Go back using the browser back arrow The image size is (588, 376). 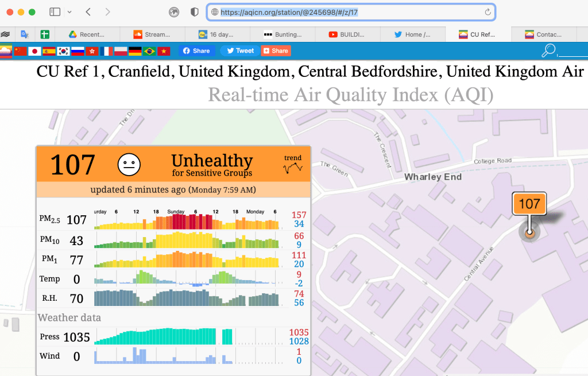(88, 12)
